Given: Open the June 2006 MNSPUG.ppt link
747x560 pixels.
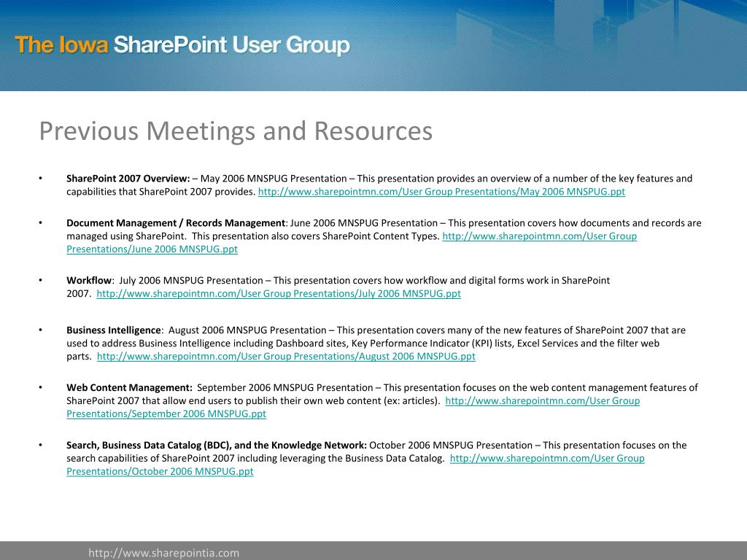Looking at the screenshot, I should tap(152, 249).
